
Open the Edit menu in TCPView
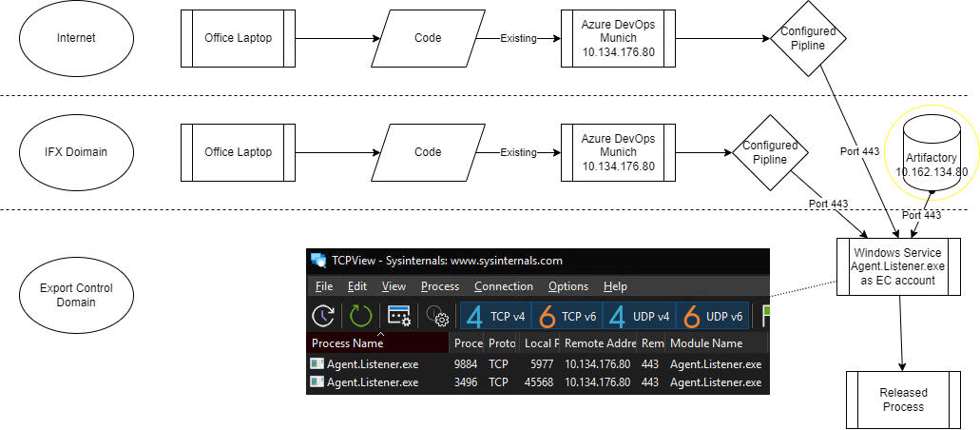356,286
